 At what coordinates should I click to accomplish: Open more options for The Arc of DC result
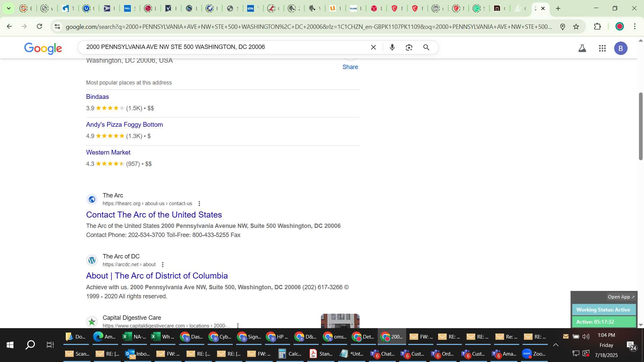163,265
